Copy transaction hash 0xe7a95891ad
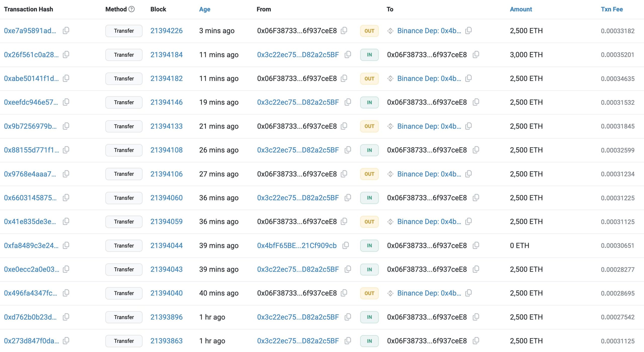Viewport: 644px width, 352px height. point(66,31)
